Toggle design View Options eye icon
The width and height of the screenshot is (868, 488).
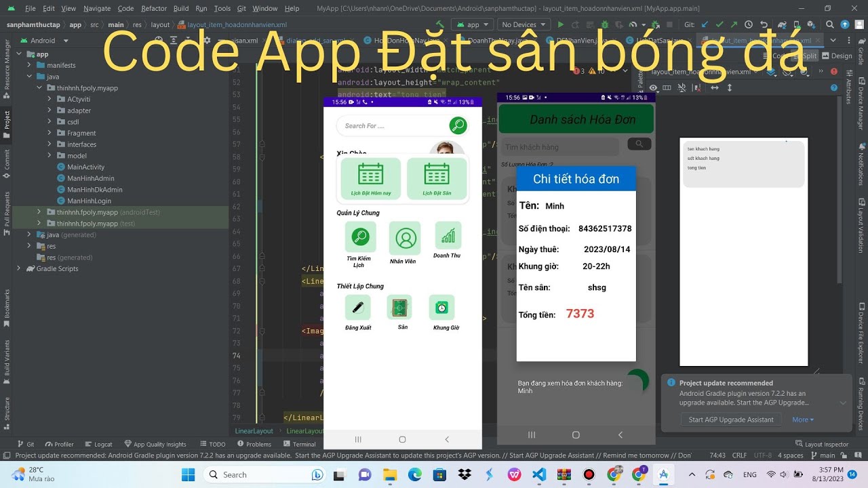coord(653,87)
